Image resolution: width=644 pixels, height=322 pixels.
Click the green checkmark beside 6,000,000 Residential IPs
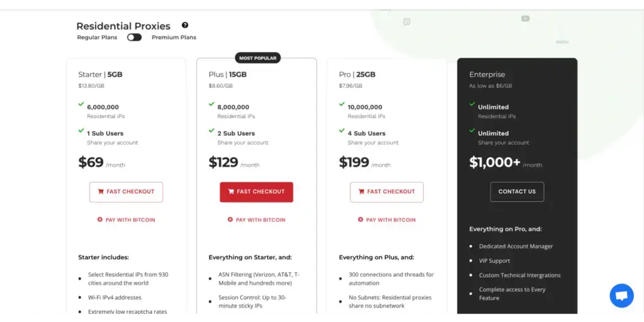(x=81, y=104)
